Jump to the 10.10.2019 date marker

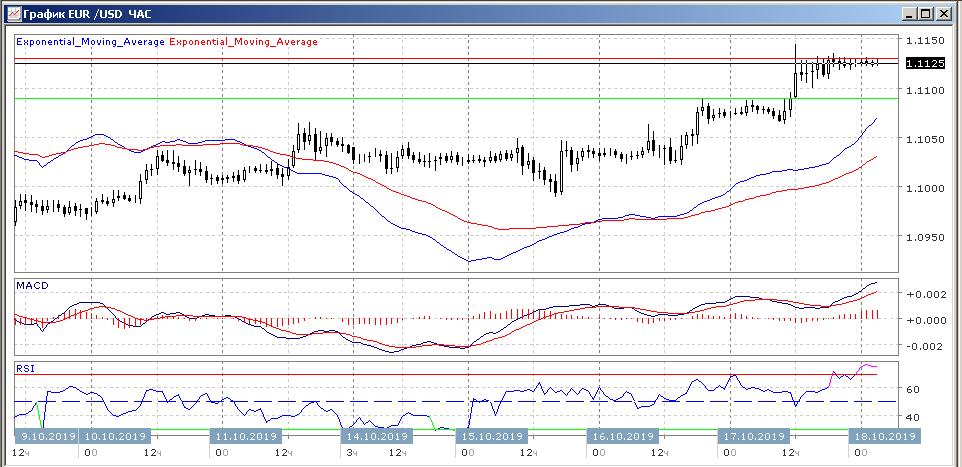(115, 436)
